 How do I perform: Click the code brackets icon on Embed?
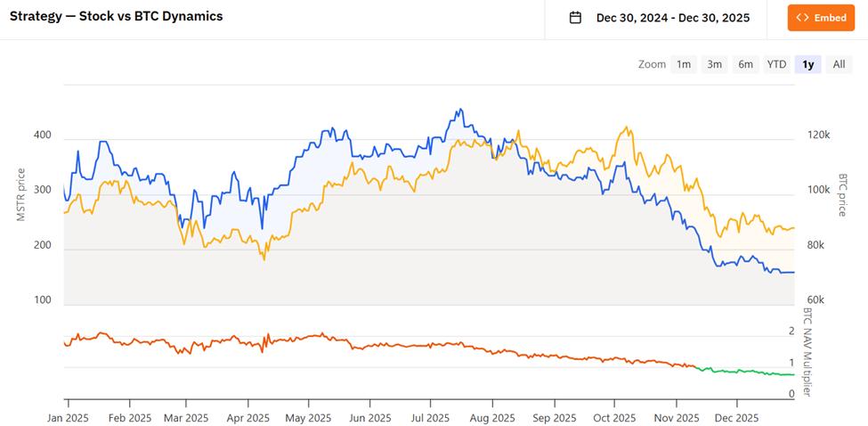pyautogui.click(x=802, y=18)
